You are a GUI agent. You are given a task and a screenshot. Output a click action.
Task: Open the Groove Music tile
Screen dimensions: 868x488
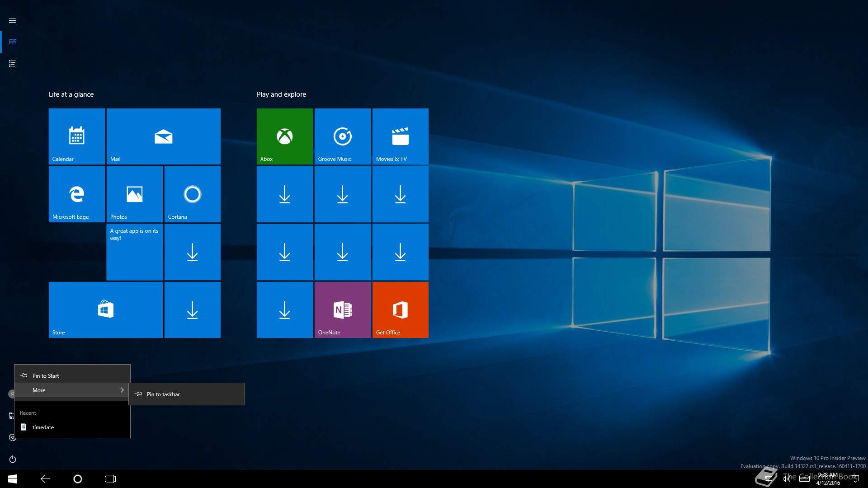pos(343,136)
